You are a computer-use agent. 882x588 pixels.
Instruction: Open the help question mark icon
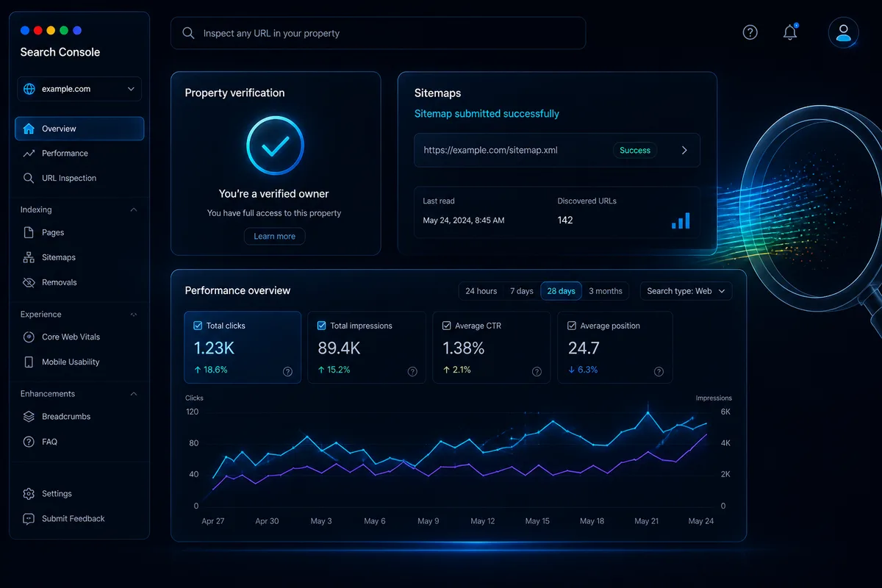click(750, 32)
